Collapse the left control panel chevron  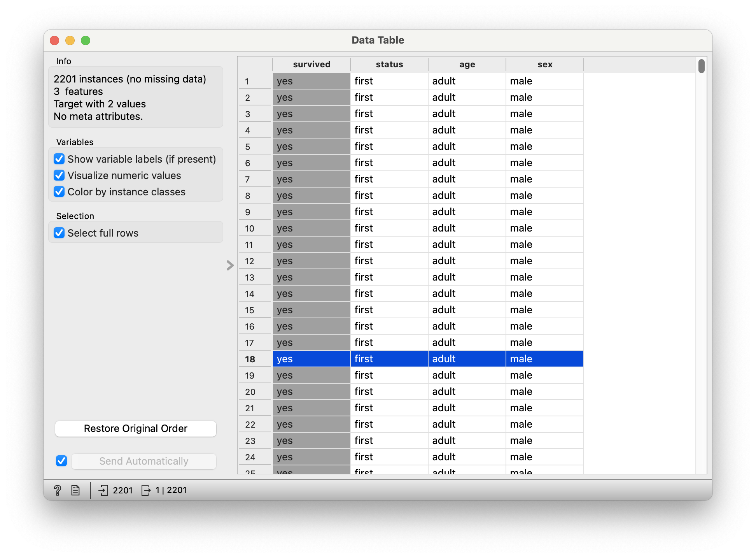pyautogui.click(x=230, y=265)
